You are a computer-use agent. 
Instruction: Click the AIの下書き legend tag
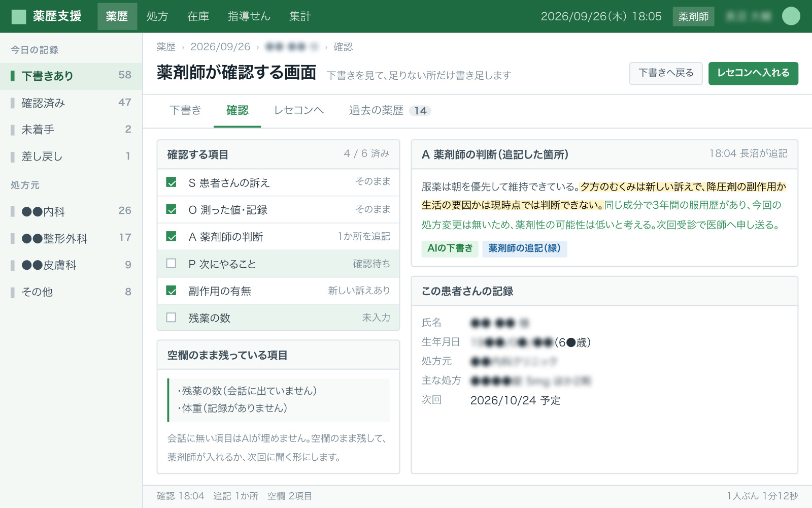pos(450,248)
